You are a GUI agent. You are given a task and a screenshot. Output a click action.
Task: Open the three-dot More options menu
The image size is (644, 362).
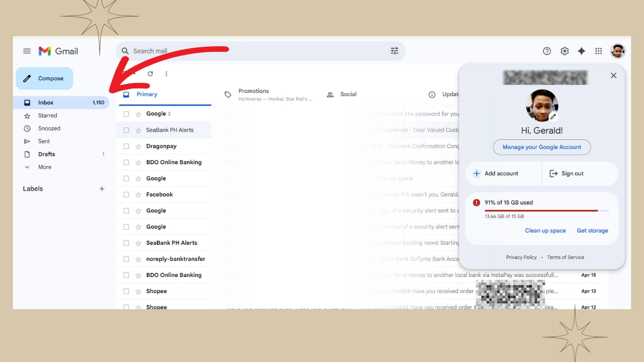coord(167,73)
